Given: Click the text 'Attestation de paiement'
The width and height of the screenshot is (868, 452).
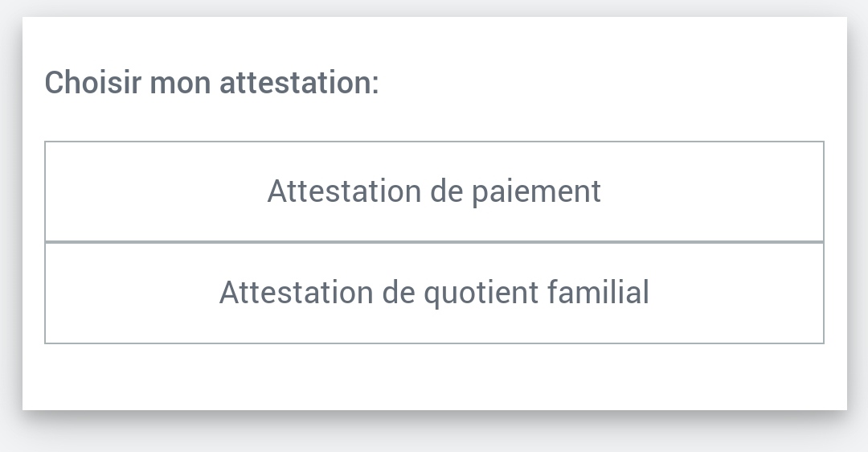Looking at the screenshot, I should [x=434, y=191].
